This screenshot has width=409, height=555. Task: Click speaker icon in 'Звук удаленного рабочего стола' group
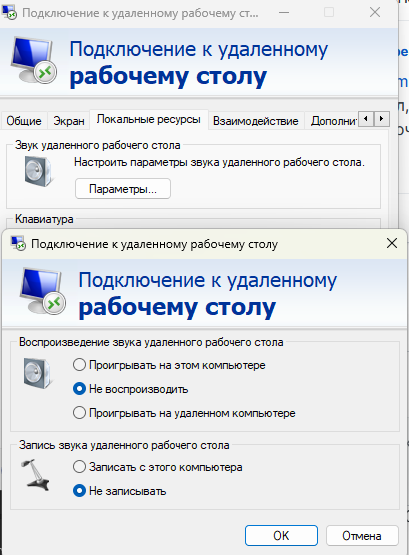pyautogui.click(x=39, y=171)
